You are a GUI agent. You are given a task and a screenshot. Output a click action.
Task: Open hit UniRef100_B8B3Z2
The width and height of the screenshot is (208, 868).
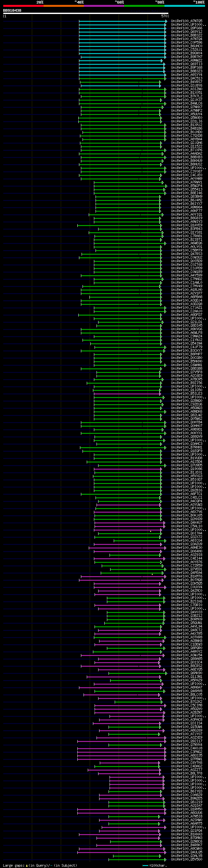pos(187,36)
